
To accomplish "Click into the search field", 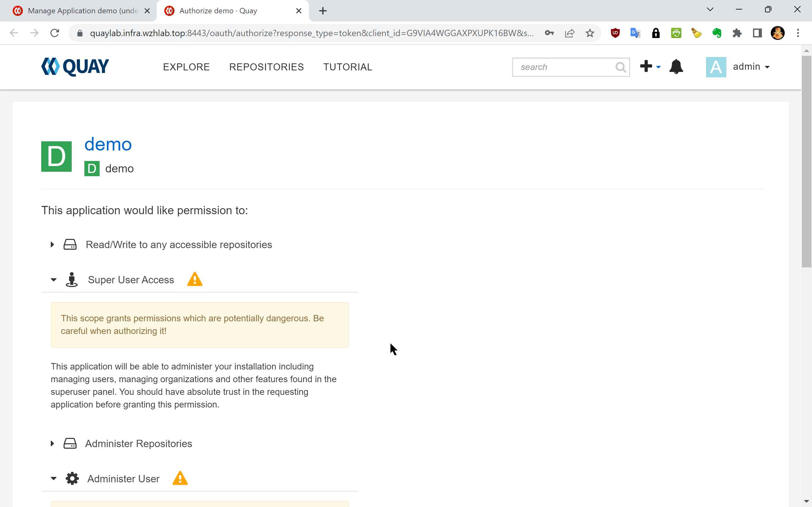I will (564, 67).
